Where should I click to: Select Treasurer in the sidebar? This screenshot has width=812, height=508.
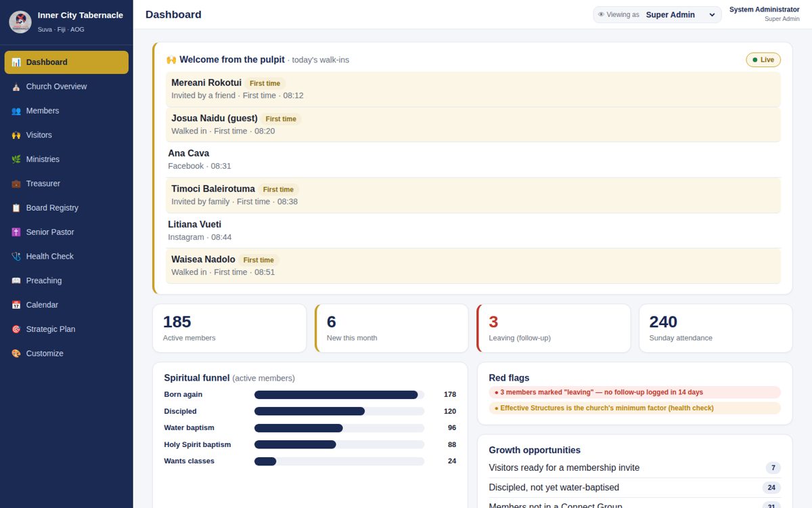pos(66,184)
